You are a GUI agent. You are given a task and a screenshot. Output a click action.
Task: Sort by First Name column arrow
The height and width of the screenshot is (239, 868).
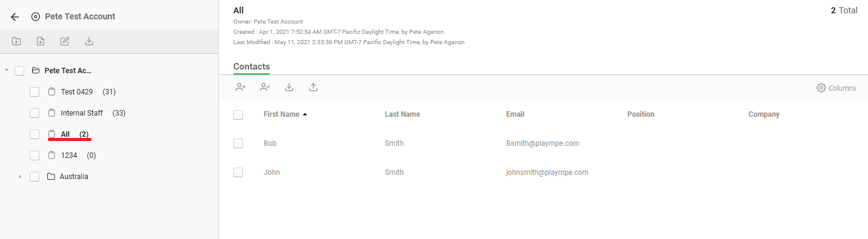305,114
